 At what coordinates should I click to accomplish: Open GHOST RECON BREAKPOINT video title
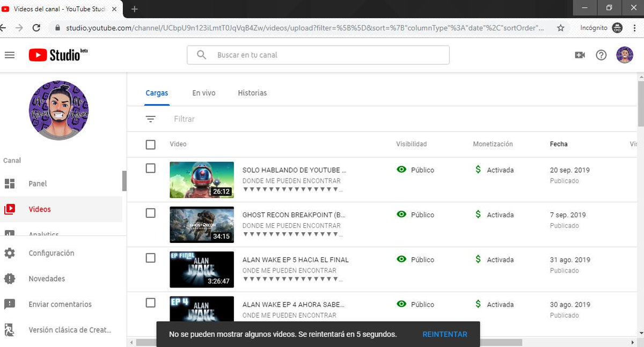[x=294, y=215]
